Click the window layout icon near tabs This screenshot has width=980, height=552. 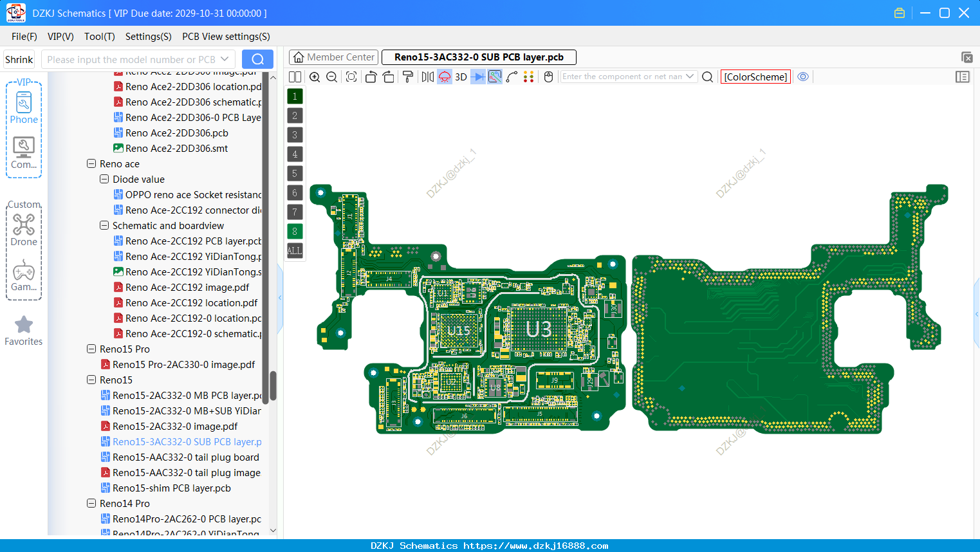[966, 57]
